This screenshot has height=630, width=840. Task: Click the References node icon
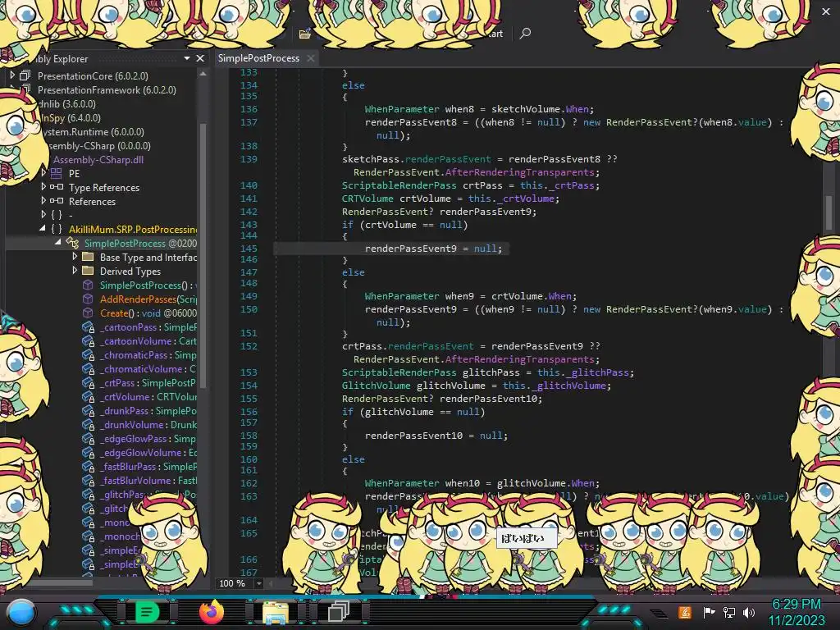click(x=57, y=201)
